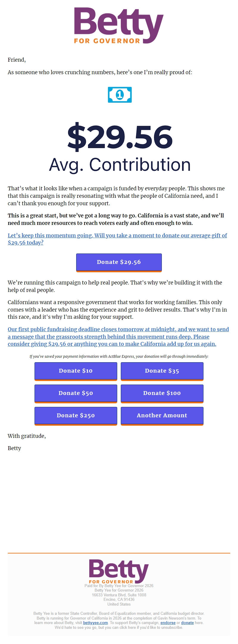Click the $29.56 average contribution headline
This screenshot has height=644, width=238.
tap(119, 136)
